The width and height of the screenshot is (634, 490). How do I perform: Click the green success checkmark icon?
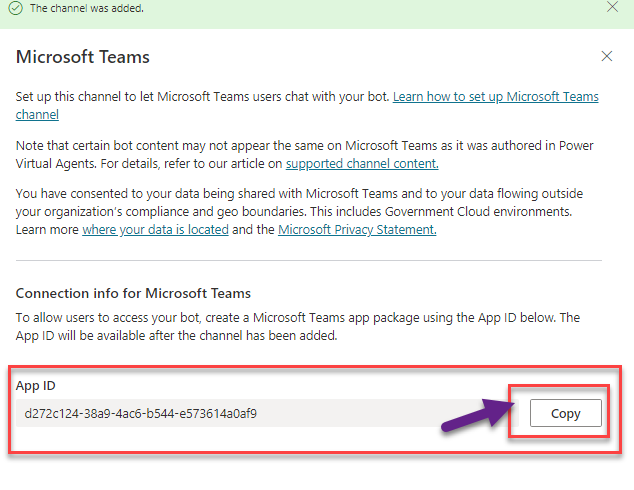point(16,8)
